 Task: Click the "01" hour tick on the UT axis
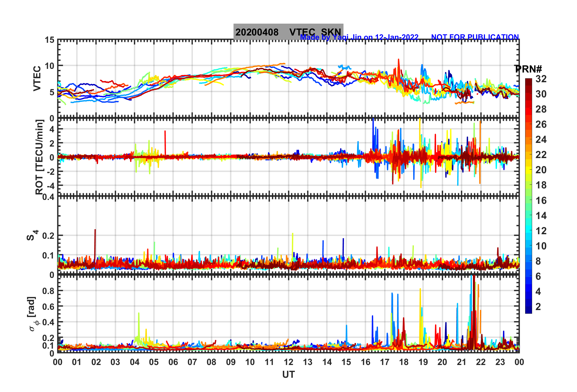coord(77,362)
